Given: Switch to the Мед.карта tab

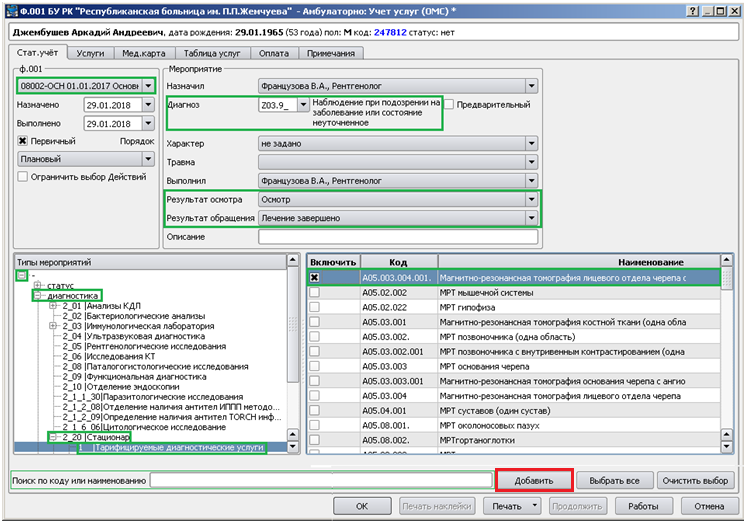Looking at the screenshot, I should coord(144,53).
